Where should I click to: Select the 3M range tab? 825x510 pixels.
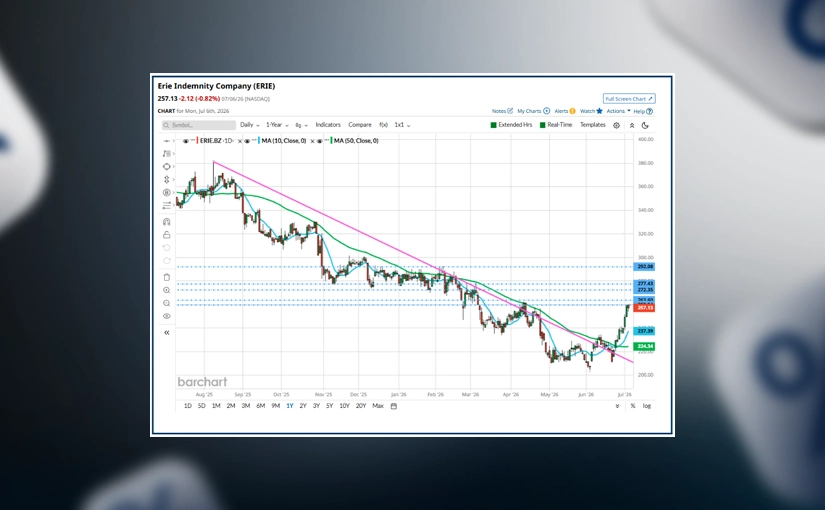click(x=246, y=406)
